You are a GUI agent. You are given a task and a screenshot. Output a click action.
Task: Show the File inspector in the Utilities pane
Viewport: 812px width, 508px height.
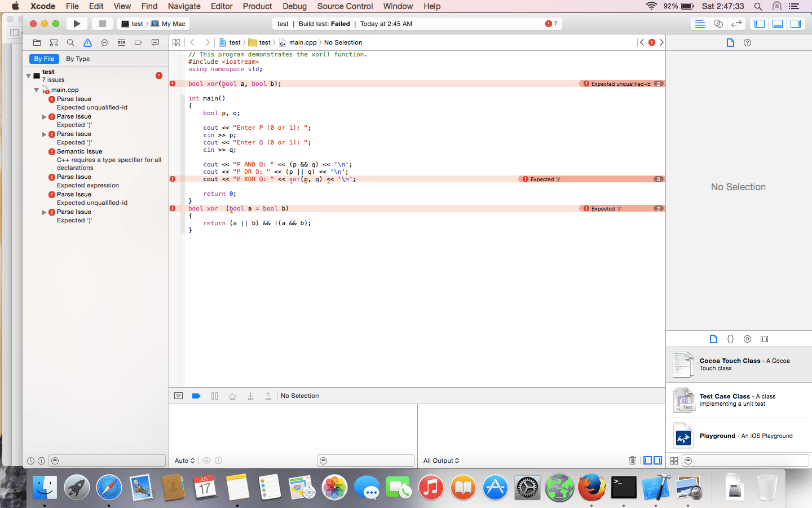[x=730, y=42]
